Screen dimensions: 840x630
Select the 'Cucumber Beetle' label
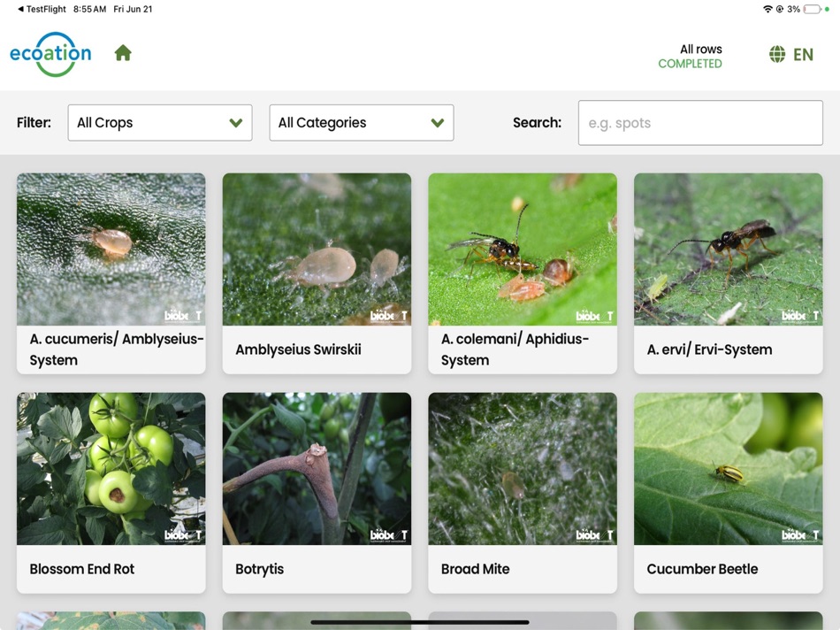pos(702,569)
